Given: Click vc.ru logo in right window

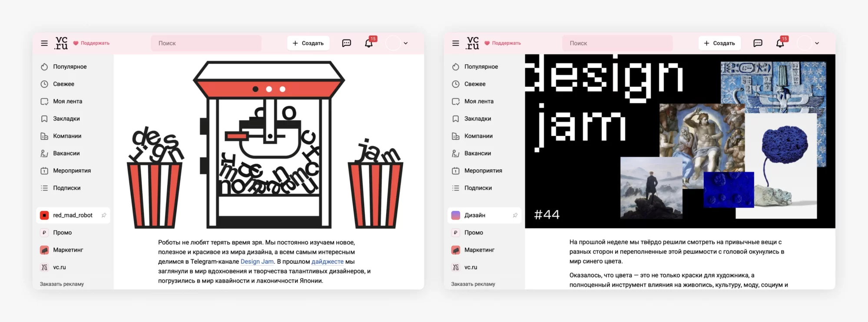Looking at the screenshot, I should [x=473, y=43].
